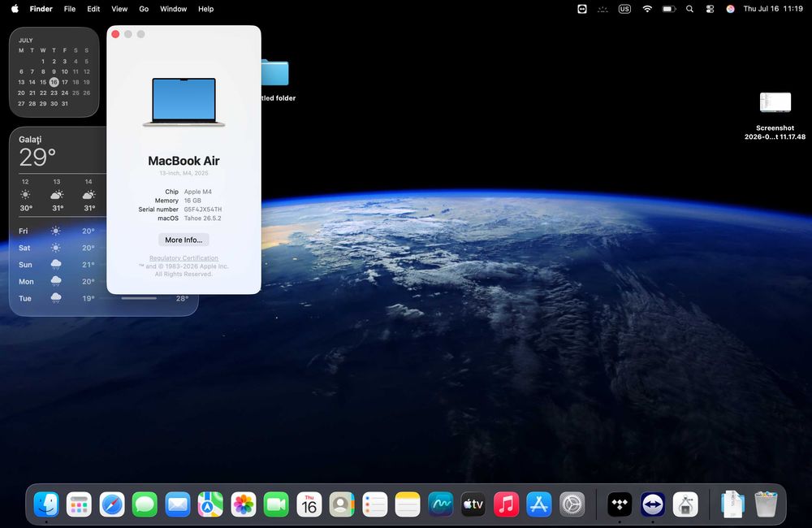Open the Window menu
Screen dimensions: 812x528
[x=173, y=9]
